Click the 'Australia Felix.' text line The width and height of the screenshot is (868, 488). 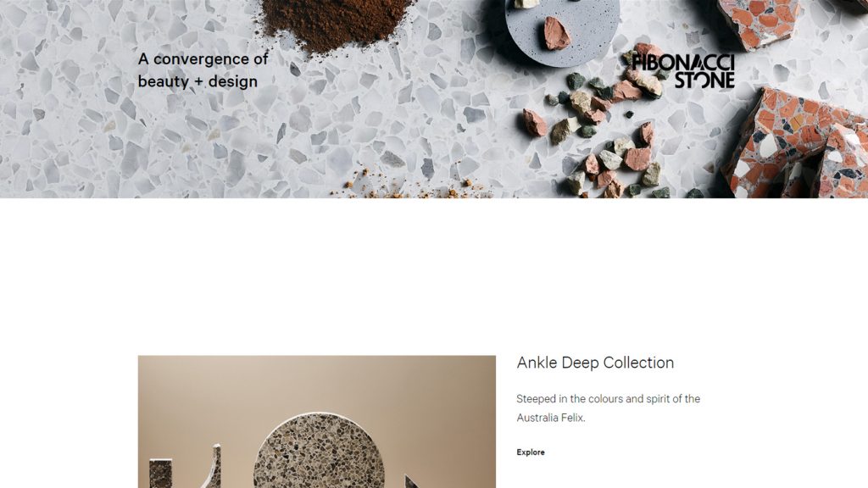(x=550, y=418)
